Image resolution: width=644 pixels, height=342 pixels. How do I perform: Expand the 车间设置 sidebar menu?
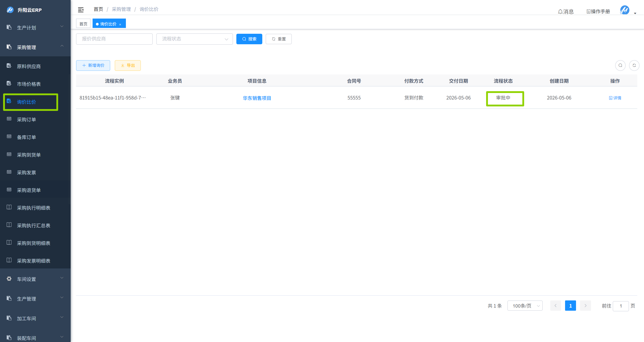click(x=35, y=279)
